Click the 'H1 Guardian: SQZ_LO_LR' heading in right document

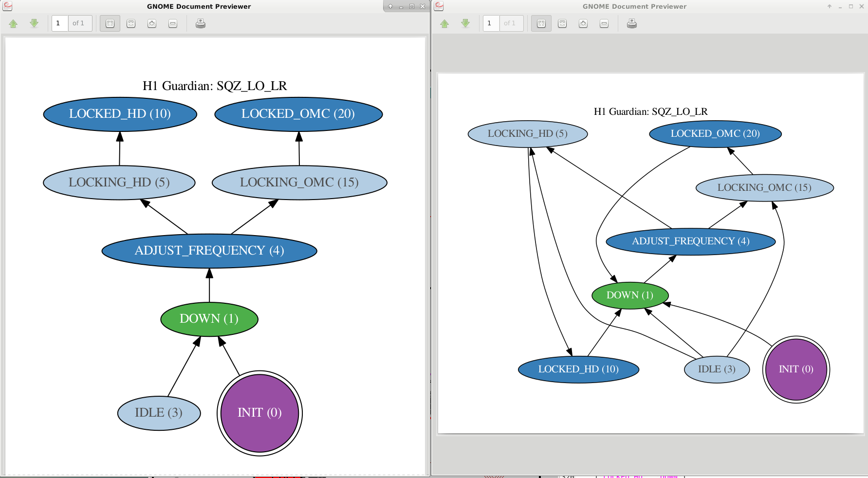pos(651,111)
